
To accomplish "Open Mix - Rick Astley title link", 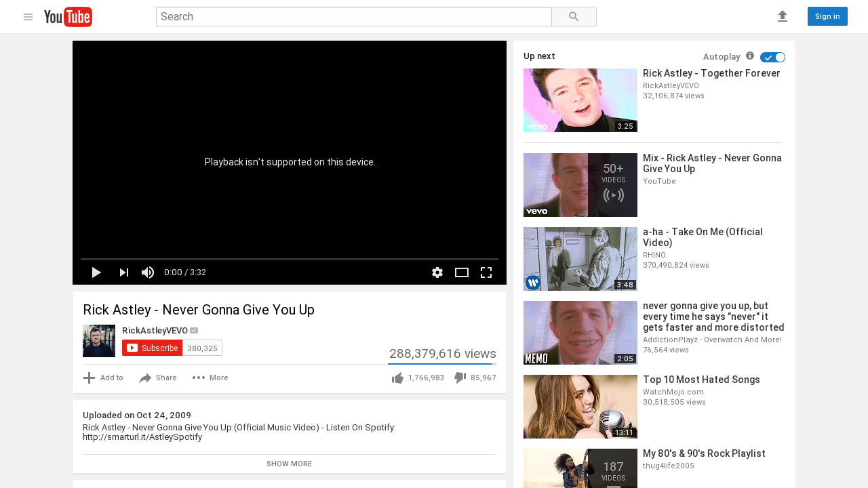I will tap(712, 163).
